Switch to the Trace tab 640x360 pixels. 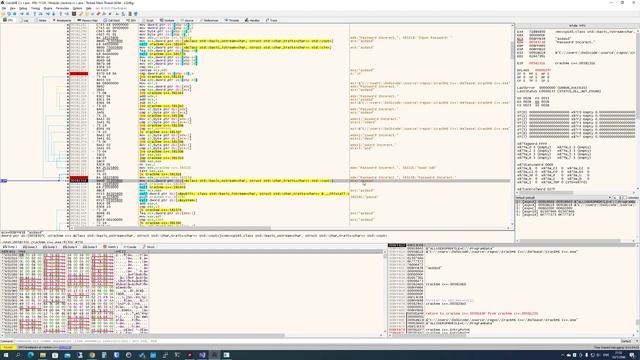coord(271,20)
